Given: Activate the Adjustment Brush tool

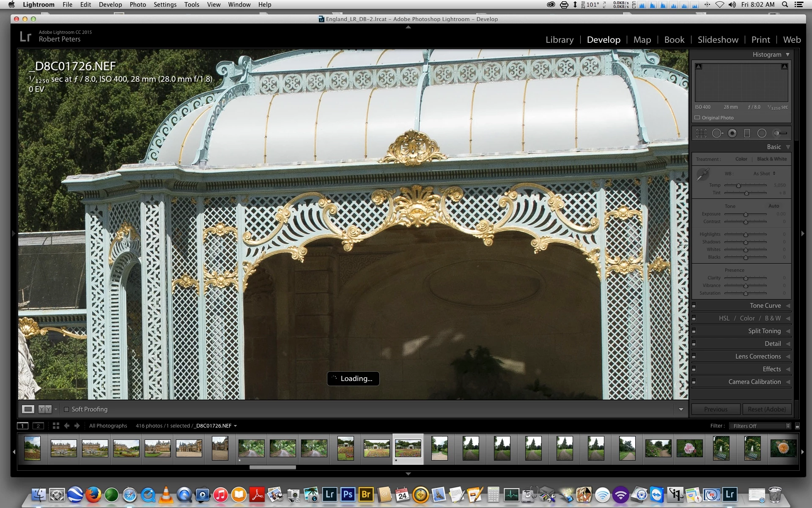Looking at the screenshot, I should pos(780,133).
